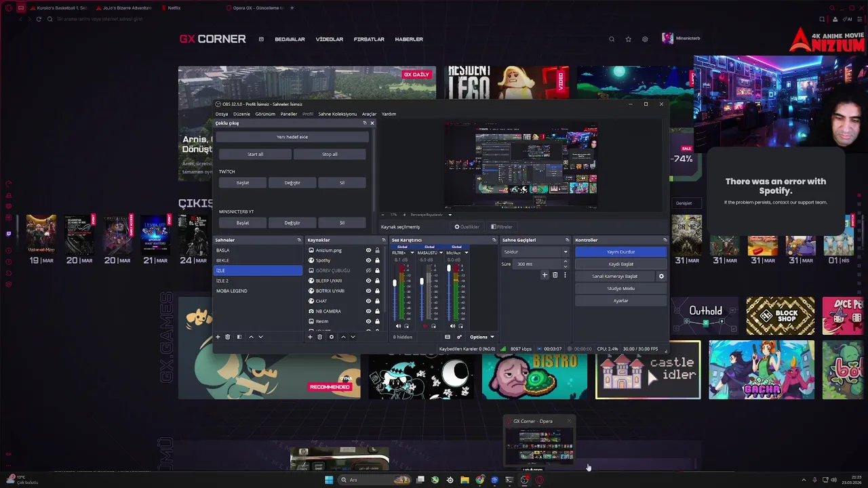This screenshot has height=488, width=868.
Task: Open Dosya menu in OBS
Action: pos(222,114)
